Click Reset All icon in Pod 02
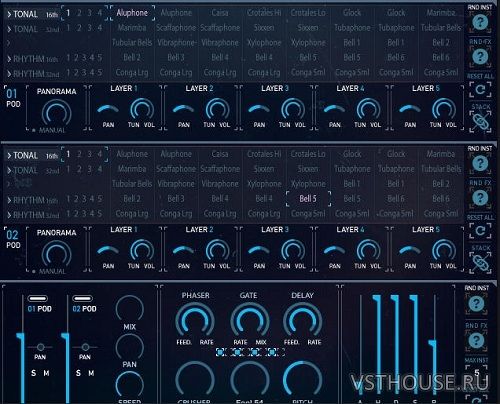This screenshot has width=500, height=404. (480, 230)
